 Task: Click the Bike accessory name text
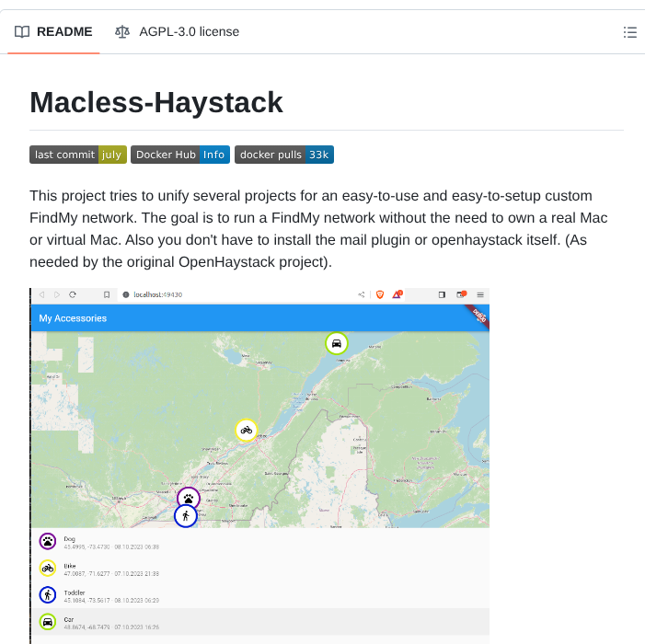click(x=70, y=566)
